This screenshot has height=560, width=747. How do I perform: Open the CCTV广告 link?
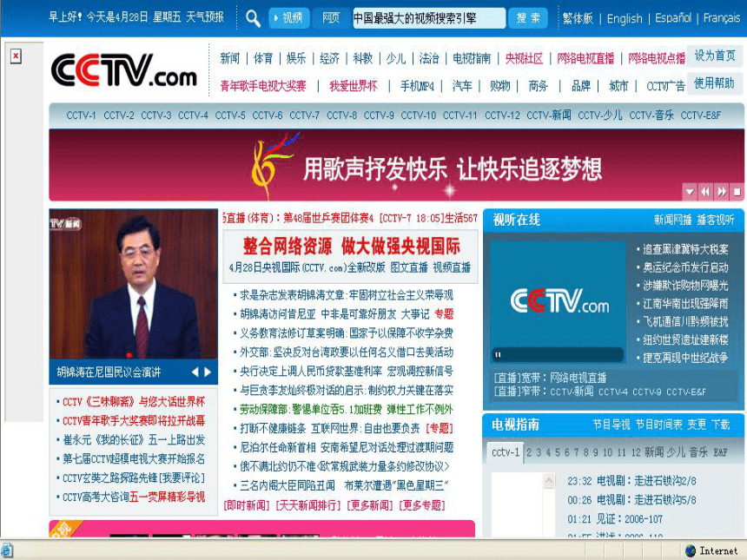(665, 86)
